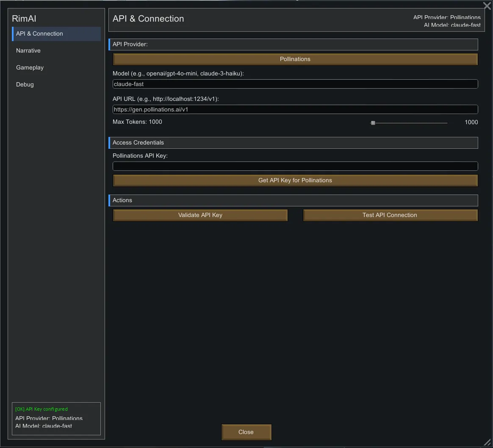
Task: Click the Validate API Key button
Action: [200, 215]
